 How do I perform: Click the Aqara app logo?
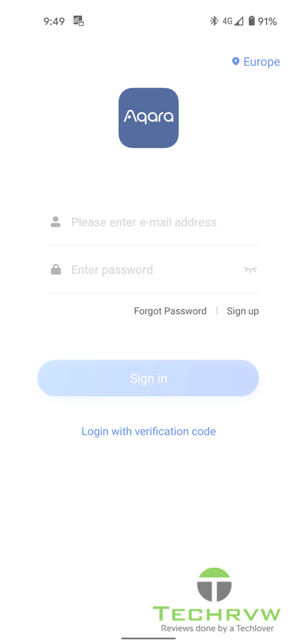148,118
